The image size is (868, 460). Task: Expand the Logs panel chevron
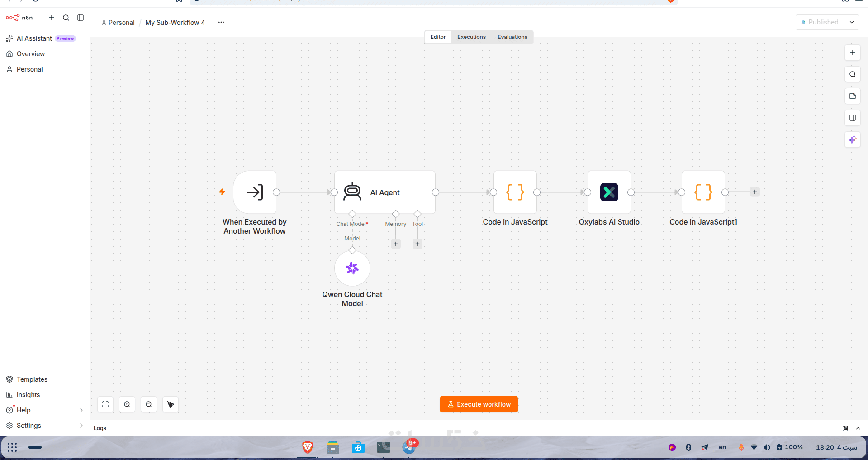858,428
